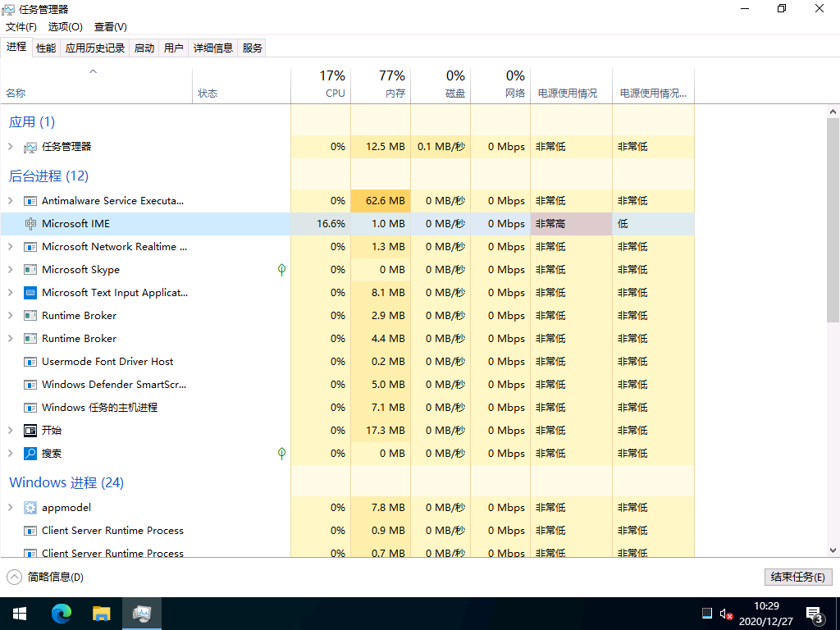Click the scrollbar up arrow

[x=833, y=112]
